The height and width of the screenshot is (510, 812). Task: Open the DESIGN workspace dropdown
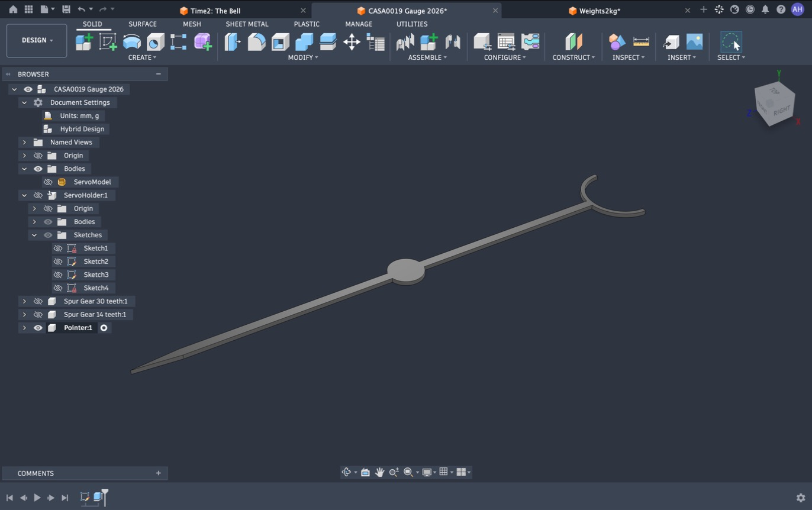tap(37, 40)
